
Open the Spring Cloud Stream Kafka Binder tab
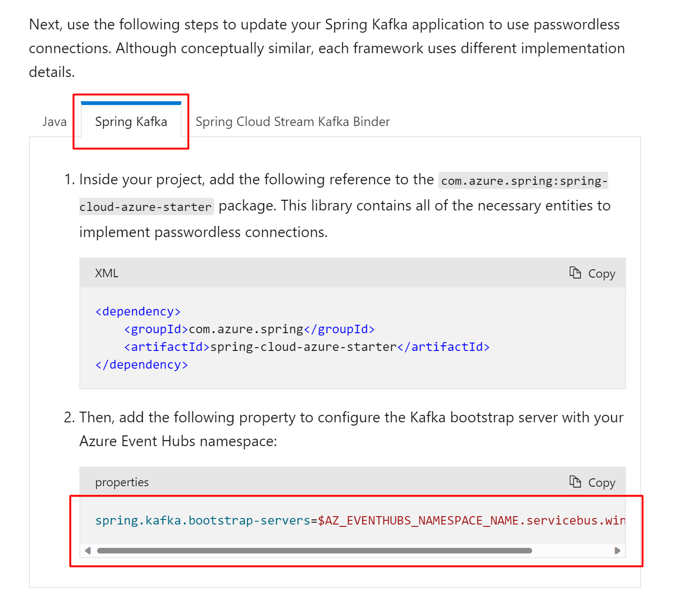[x=292, y=121]
